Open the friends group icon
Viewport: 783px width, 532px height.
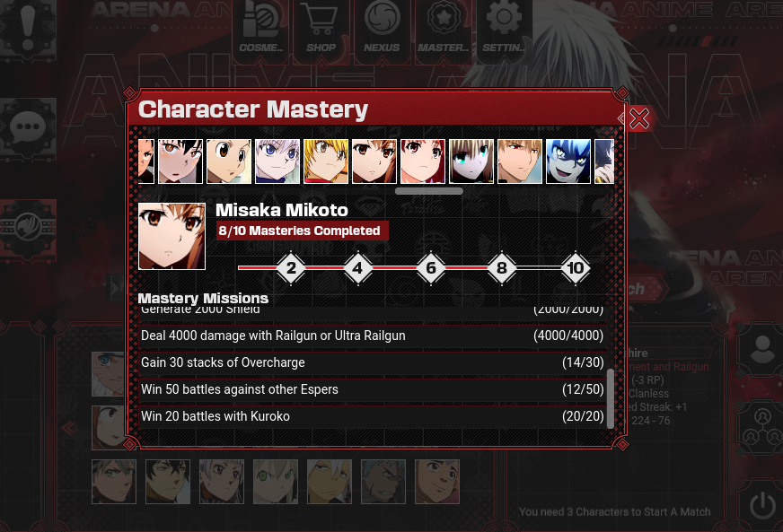762,427
